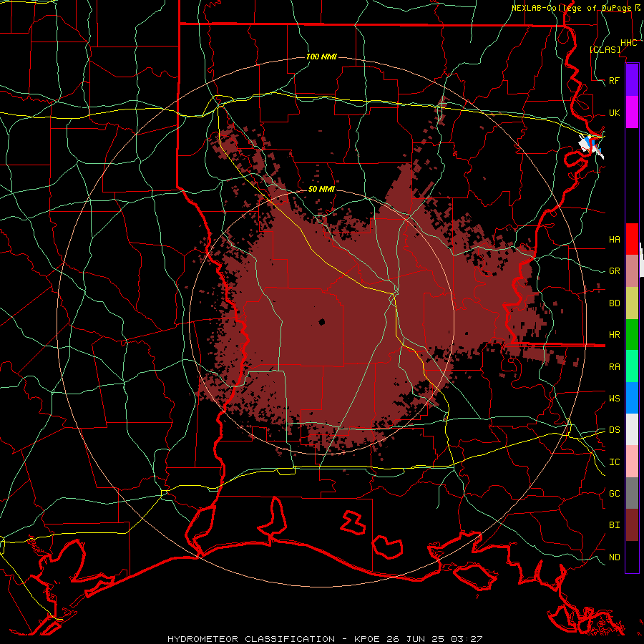Viewport: 644px width, 644px height.
Task: Click the IC light pink legend swatch
Action: [x=632, y=462]
